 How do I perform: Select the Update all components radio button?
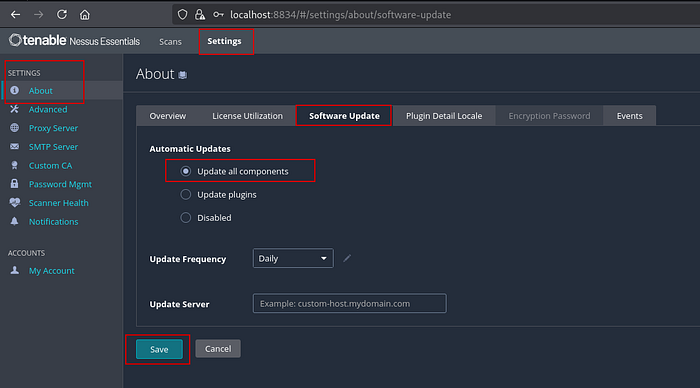tap(186, 171)
